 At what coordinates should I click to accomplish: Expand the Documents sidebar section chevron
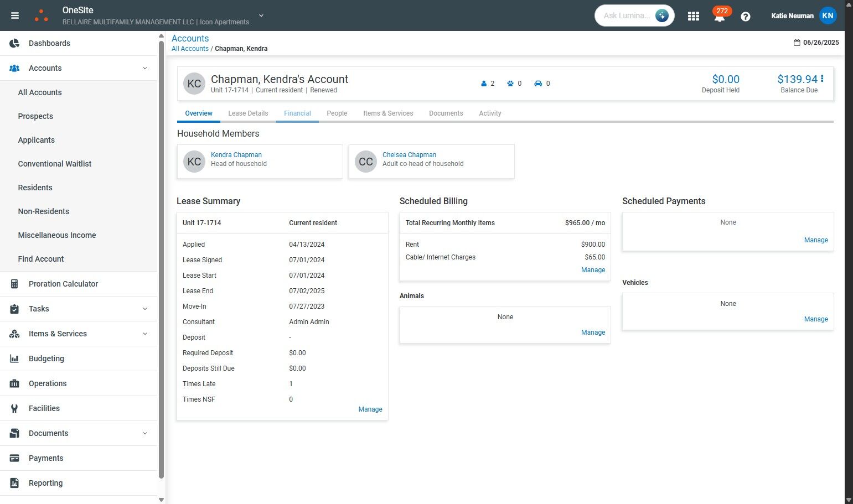point(145,433)
